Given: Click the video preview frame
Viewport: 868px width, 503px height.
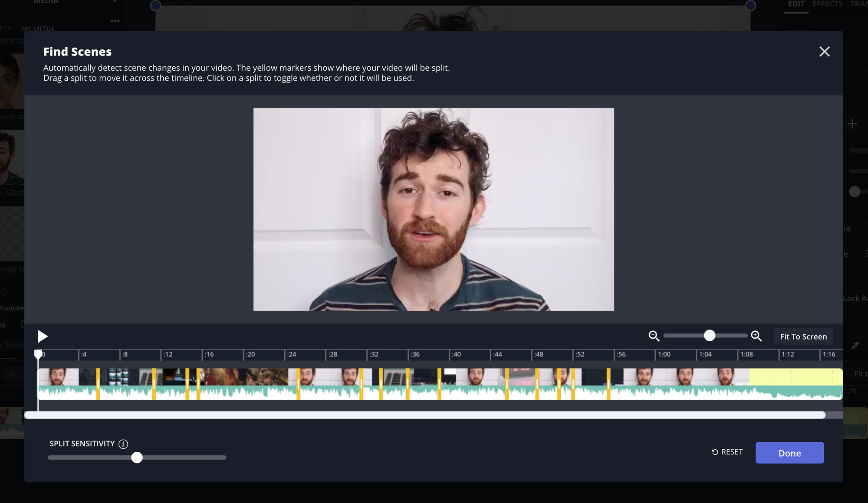Looking at the screenshot, I should tap(433, 209).
